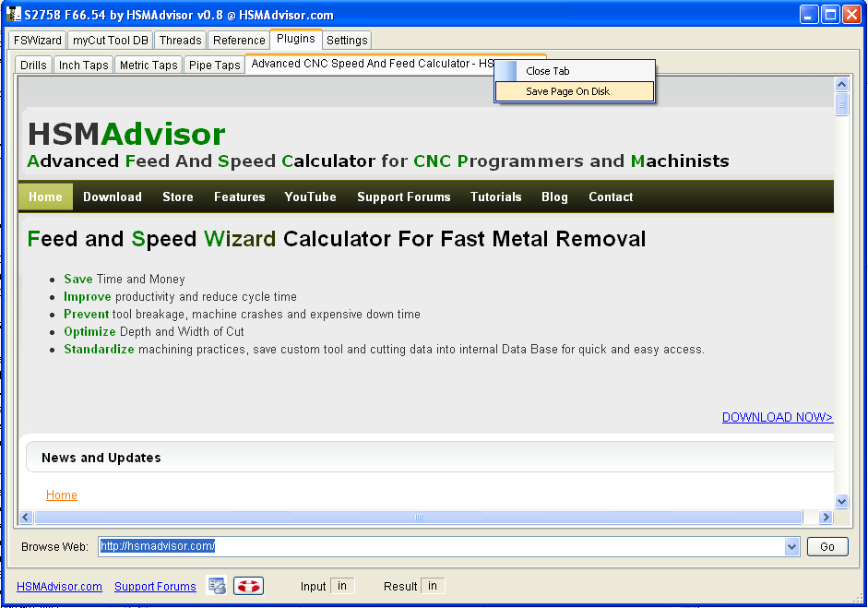Viewport: 868px width, 608px height.
Task: Click the vertical scrollbar thumb
Action: tap(841, 104)
